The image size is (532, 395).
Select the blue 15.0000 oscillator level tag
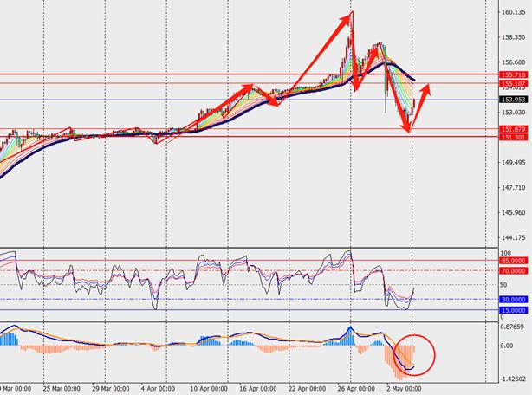click(x=514, y=310)
